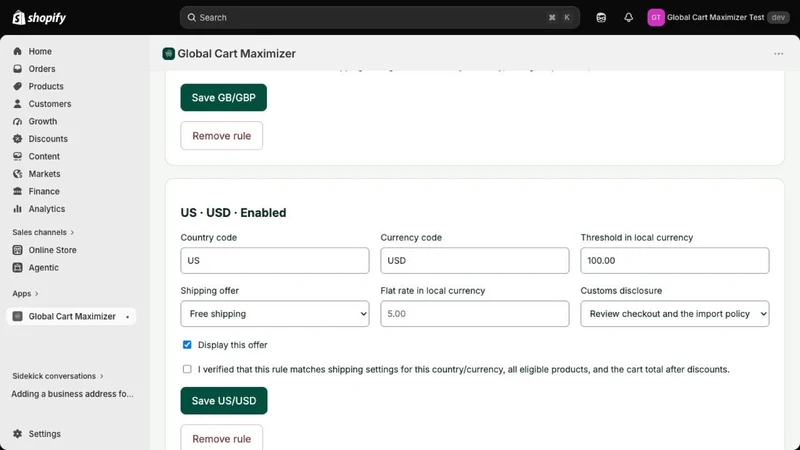This screenshot has width=800, height=450.
Task: Click the Customers person icon
Action: pyautogui.click(x=17, y=104)
